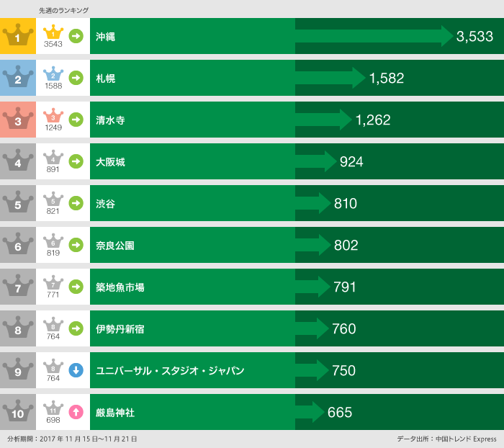Click the pink rank 3 crown
The height and width of the screenshot is (448, 504).
(18, 120)
